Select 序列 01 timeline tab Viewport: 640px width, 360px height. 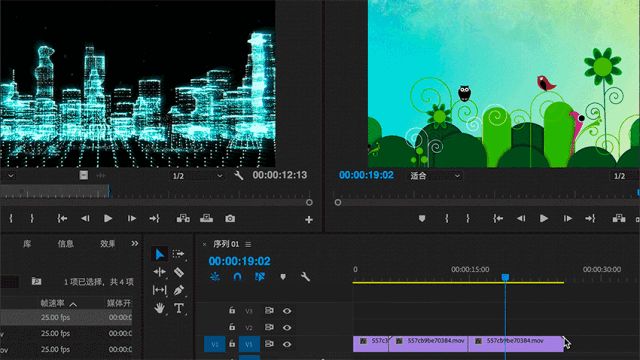point(226,244)
